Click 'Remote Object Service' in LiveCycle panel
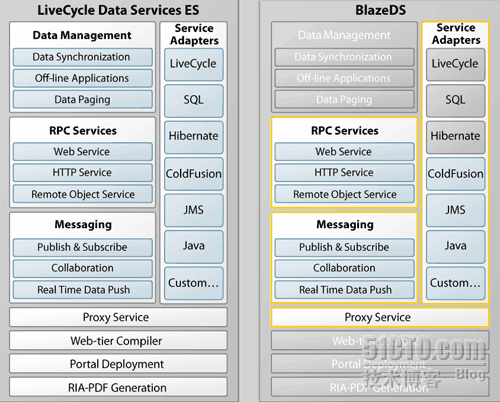Screen dimensions: 500x402 point(83,194)
